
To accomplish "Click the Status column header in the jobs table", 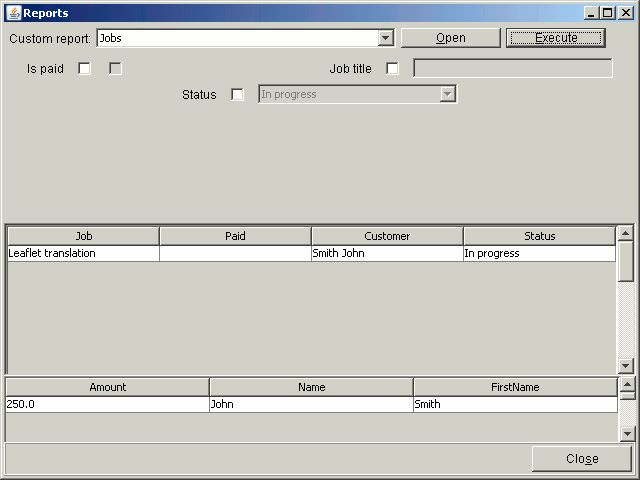I will coord(540,236).
